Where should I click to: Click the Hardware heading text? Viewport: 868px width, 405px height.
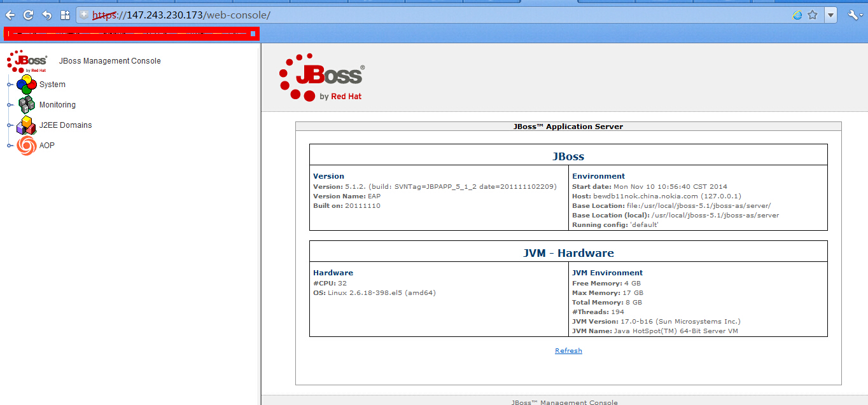(x=333, y=273)
